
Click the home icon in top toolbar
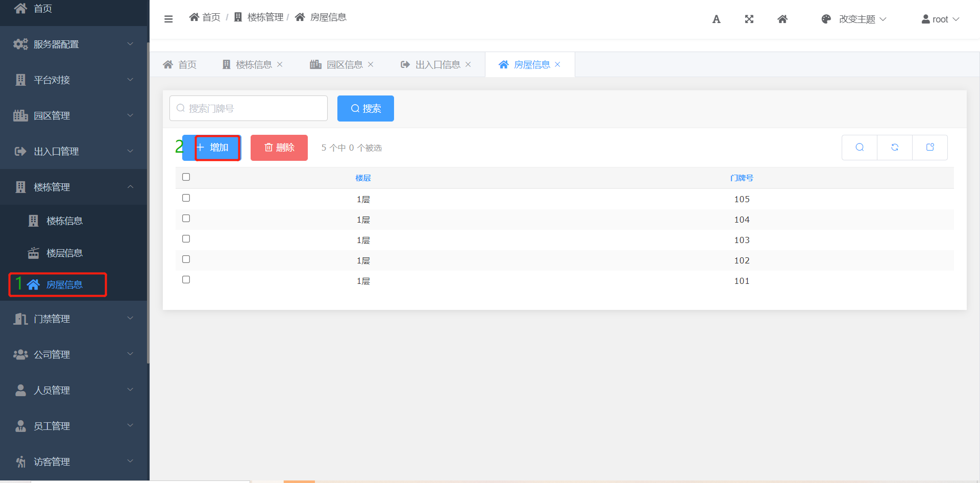[782, 19]
